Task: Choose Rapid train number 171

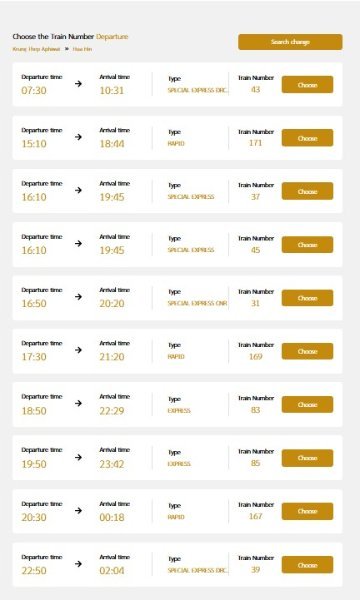Action: click(x=307, y=138)
